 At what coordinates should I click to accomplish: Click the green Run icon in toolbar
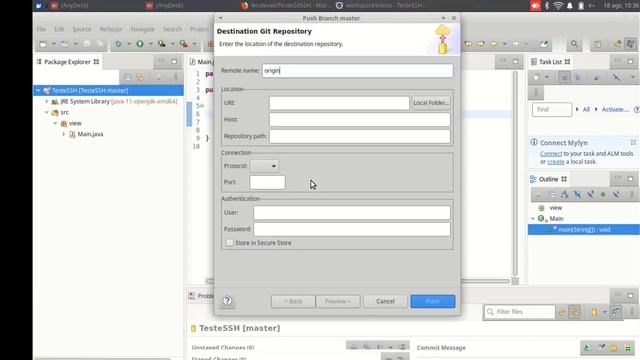(140, 44)
